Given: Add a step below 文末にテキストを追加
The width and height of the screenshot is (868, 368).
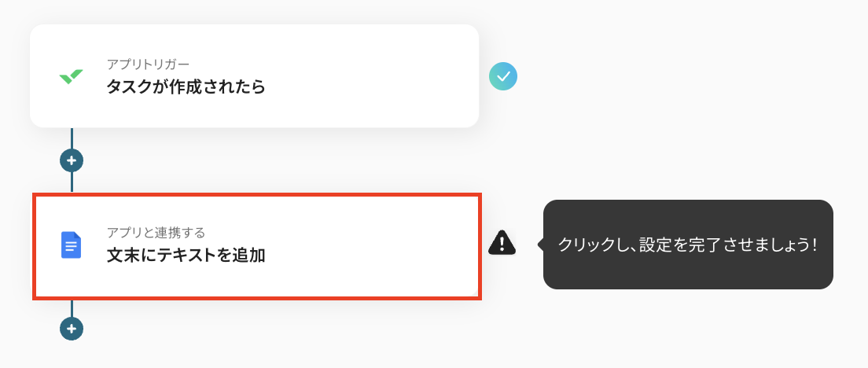Looking at the screenshot, I should (72, 329).
